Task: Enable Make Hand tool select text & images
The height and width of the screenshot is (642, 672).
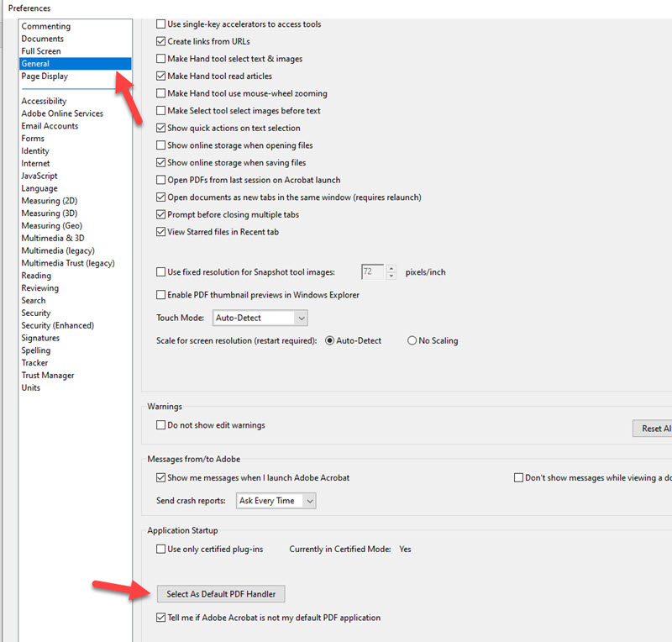Action: click(160, 58)
